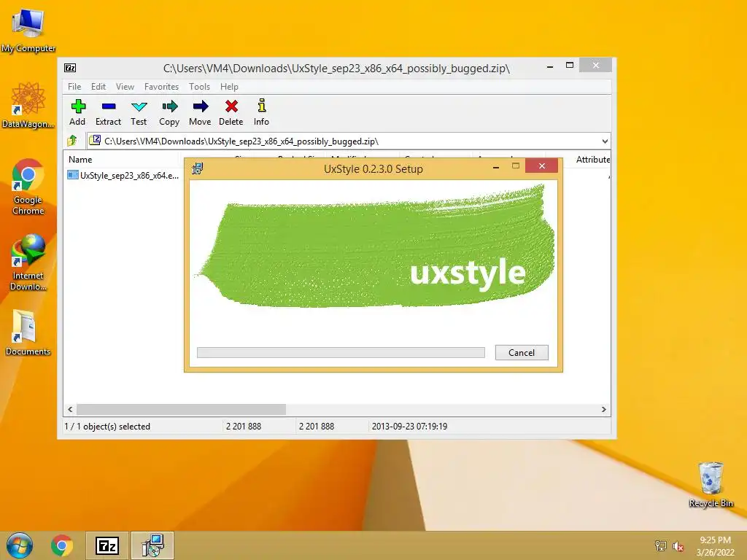The height and width of the screenshot is (560, 747).
Task: Click the setup progress bar
Action: 341,352
